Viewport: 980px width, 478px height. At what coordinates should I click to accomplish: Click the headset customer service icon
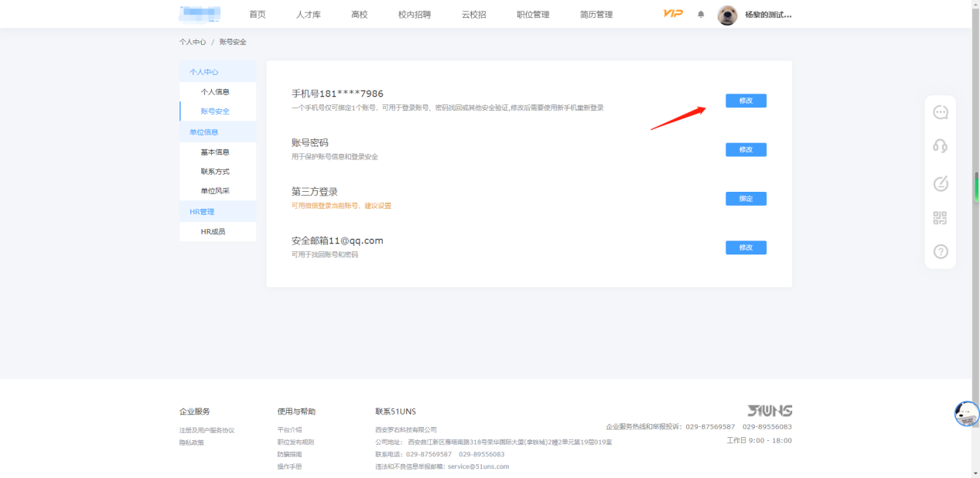pos(940,146)
